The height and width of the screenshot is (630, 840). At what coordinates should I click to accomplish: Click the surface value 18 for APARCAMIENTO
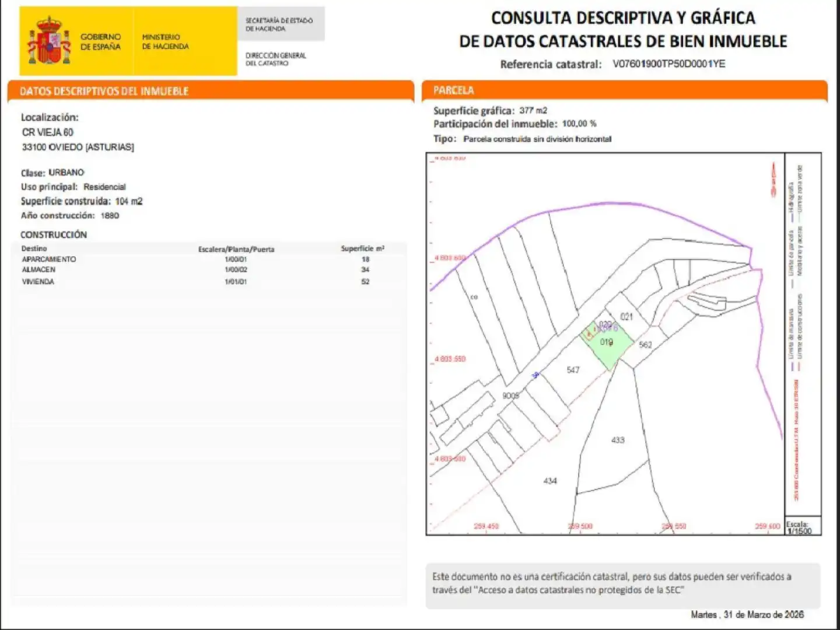tap(365, 259)
